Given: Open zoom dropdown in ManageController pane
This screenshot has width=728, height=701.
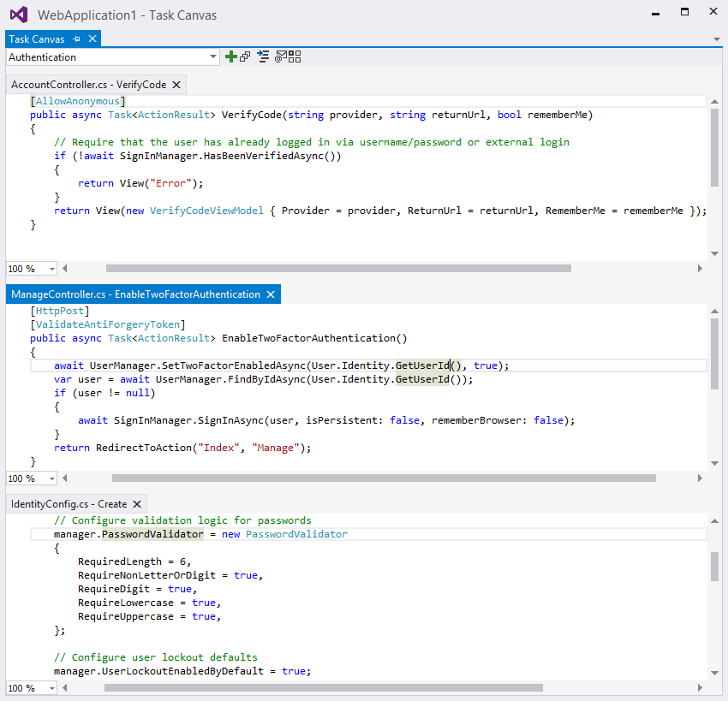Looking at the screenshot, I should [x=51, y=478].
